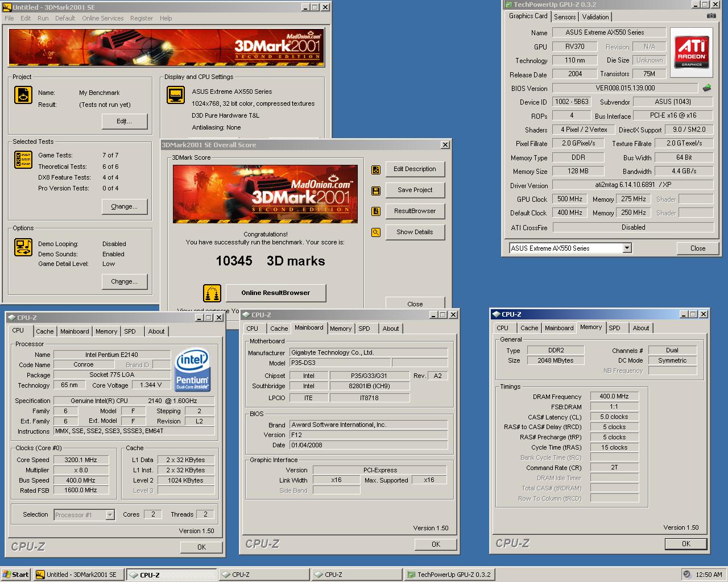
Task: Click the GPU-Z BIOS save chip icon
Action: pos(706,88)
